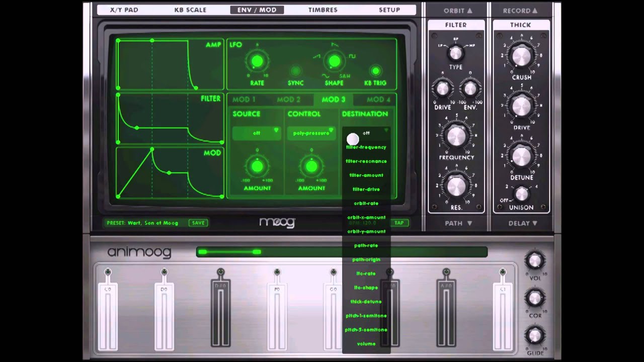Switch to MOD 4 slot

(x=378, y=100)
